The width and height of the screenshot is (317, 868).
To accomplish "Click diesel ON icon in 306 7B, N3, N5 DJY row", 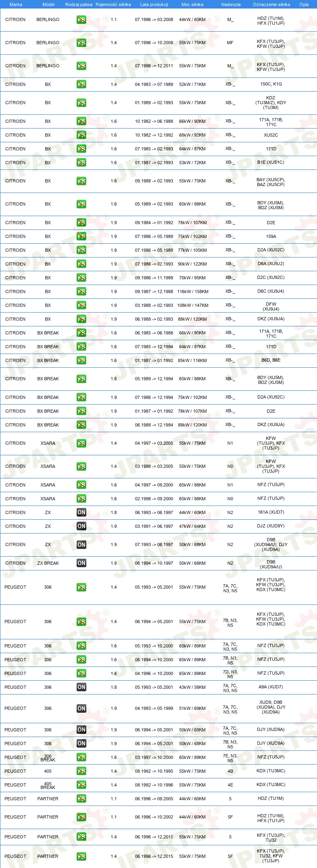I will 81,744.
